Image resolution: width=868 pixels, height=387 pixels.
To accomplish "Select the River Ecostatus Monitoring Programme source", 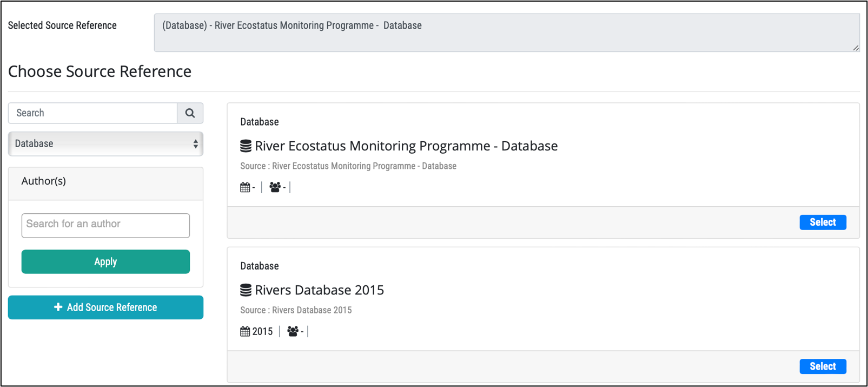I will pyautogui.click(x=823, y=222).
